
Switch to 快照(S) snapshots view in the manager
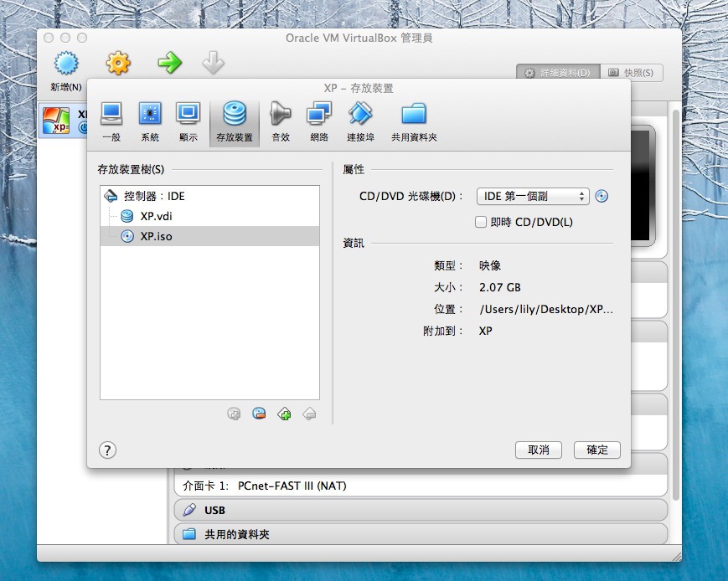click(x=632, y=73)
